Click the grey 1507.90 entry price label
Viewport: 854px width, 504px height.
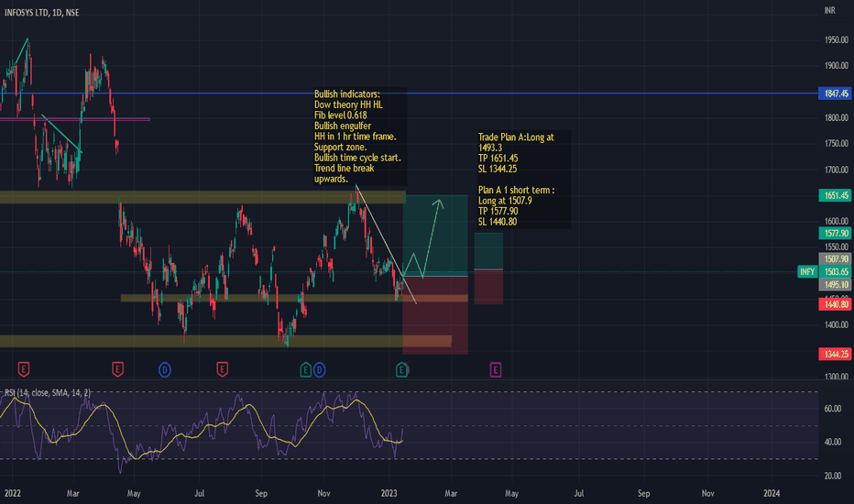click(x=836, y=258)
